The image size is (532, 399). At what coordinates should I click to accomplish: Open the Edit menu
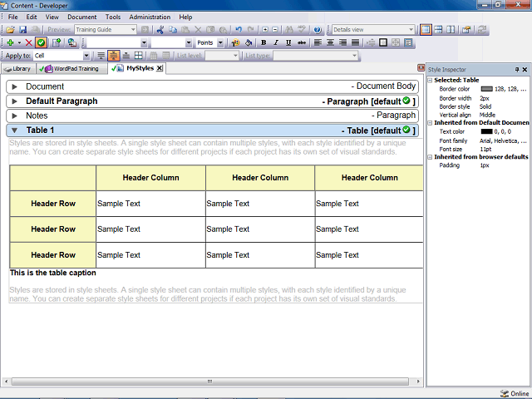point(32,17)
